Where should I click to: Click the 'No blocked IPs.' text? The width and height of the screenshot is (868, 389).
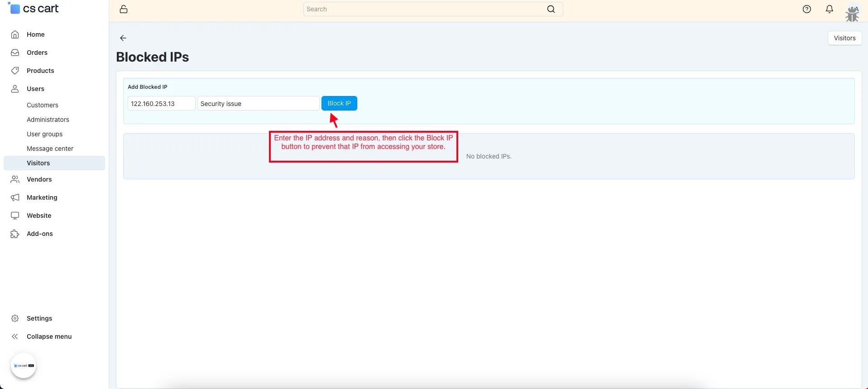tap(489, 156)
